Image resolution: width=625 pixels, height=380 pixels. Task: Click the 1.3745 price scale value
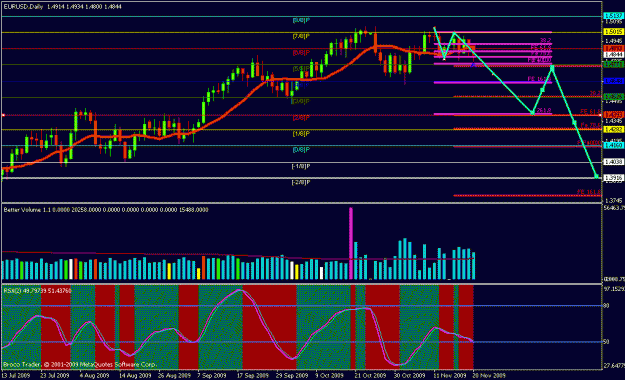(614, 201)
